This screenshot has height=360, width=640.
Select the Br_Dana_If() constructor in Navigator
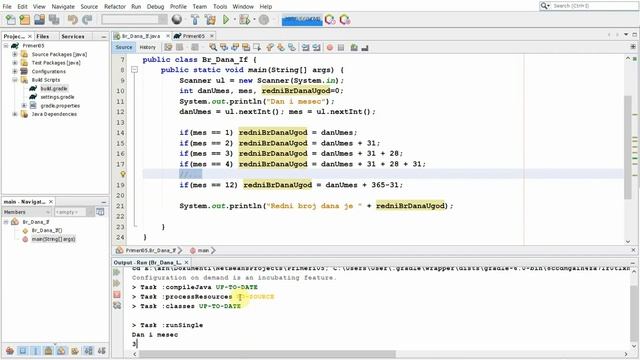[x=47, y=231]
